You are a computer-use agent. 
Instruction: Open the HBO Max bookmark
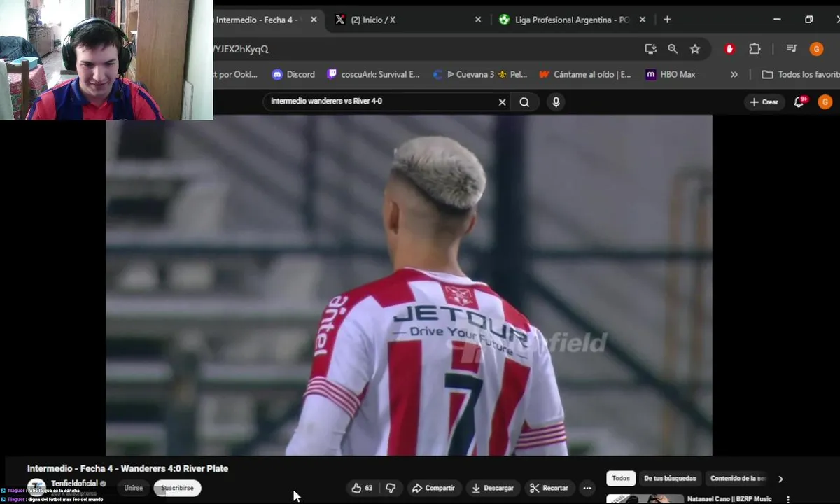tap(671, 74)
